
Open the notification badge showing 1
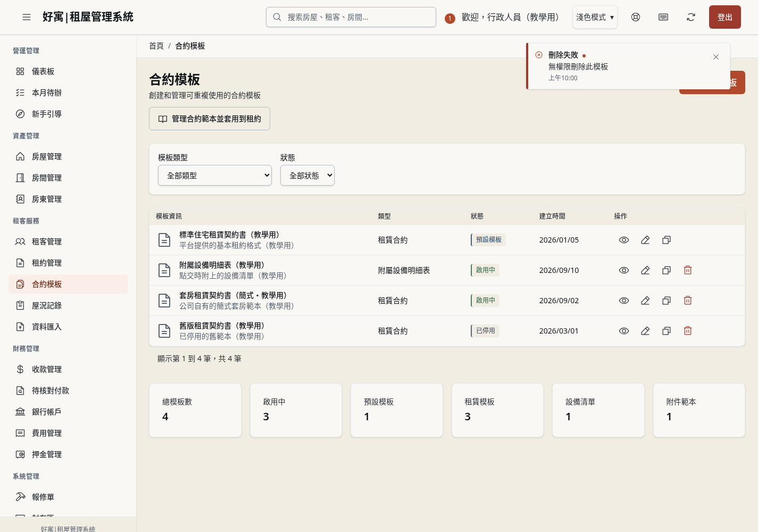pyautogui.click(x=450, y=19)
